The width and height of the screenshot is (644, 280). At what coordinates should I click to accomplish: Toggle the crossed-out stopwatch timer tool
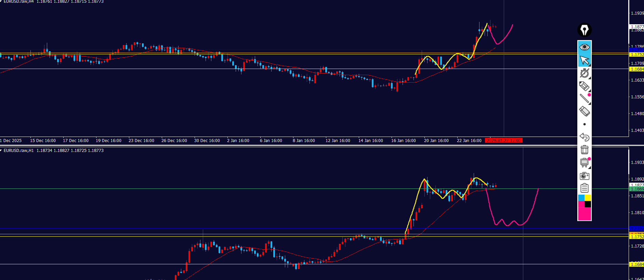(x=584, y=73)
